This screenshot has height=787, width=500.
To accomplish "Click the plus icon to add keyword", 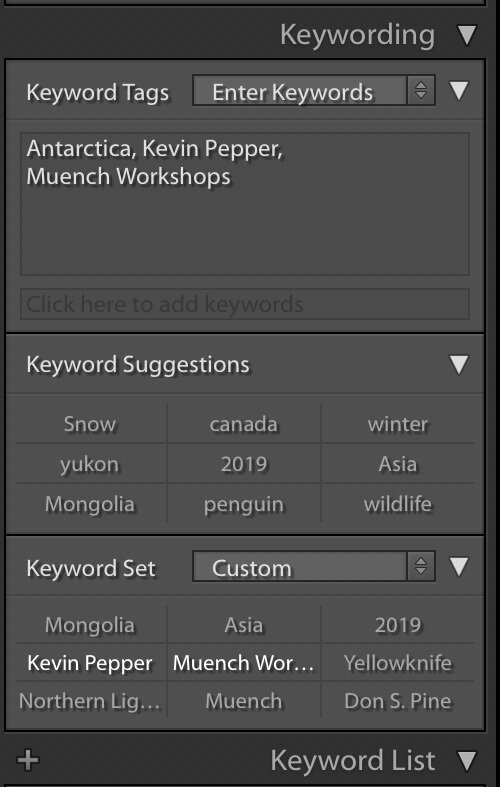I will tap(28, 760).
